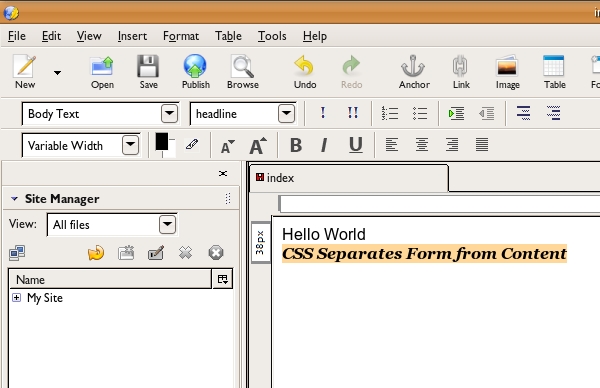Screen dimensions: 600x388
Task: Open the Format menu
Action: pos(181,36)
